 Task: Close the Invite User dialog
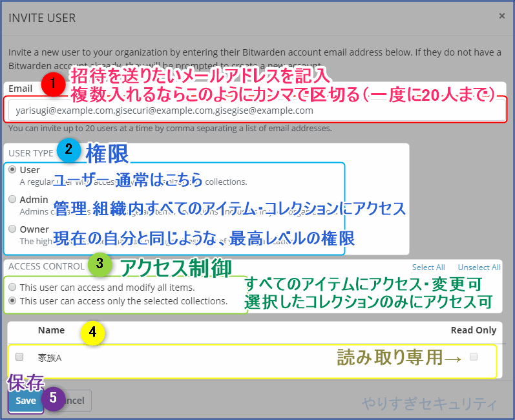pos(501,16)
